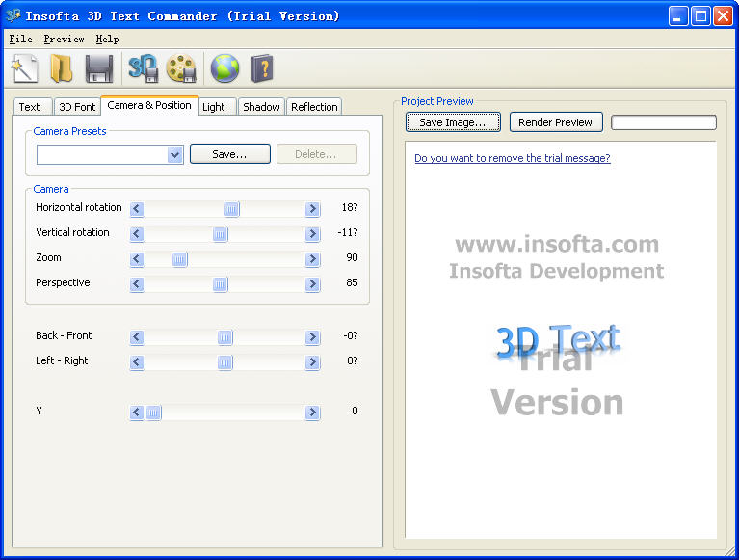Click left arrow of Zoom slider
This screenshot has width=739, height=560.
(x=137, y=259)
